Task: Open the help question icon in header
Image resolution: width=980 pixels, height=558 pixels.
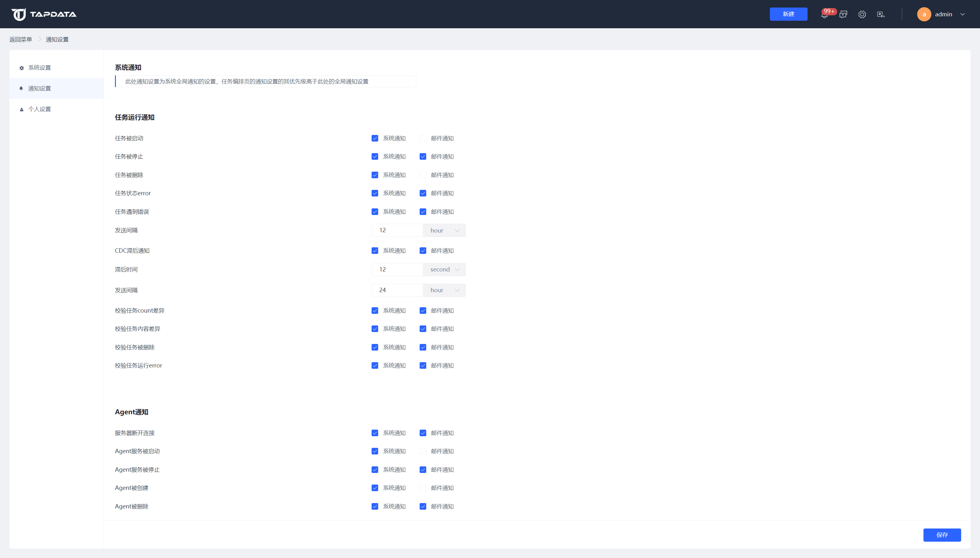Action: pos(843,14)
